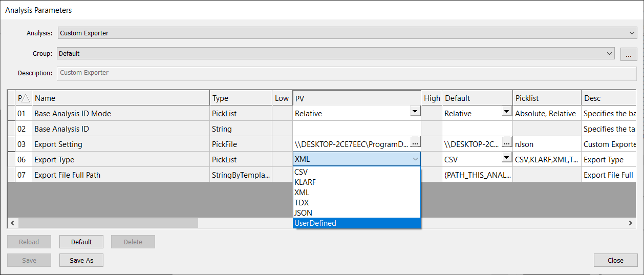
Task: Click browse button in Export Setting Default cell
Action: (x=507, y=143)
